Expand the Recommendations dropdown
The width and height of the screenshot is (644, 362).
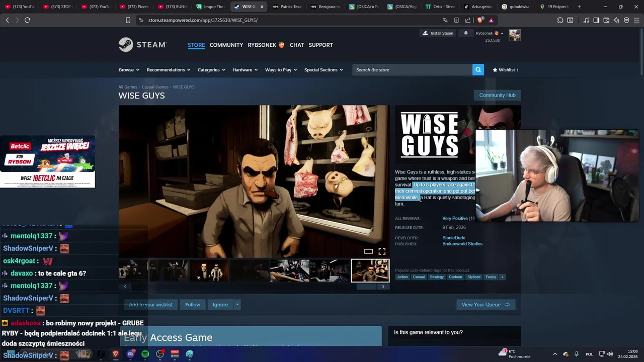pyautogui.click(x=169, y=70)
